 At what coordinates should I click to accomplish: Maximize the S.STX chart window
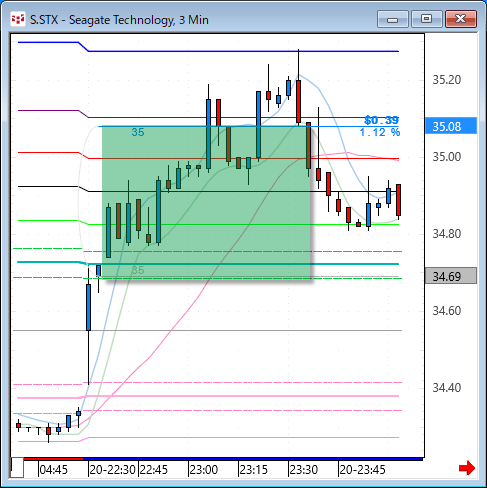(426, 19)
